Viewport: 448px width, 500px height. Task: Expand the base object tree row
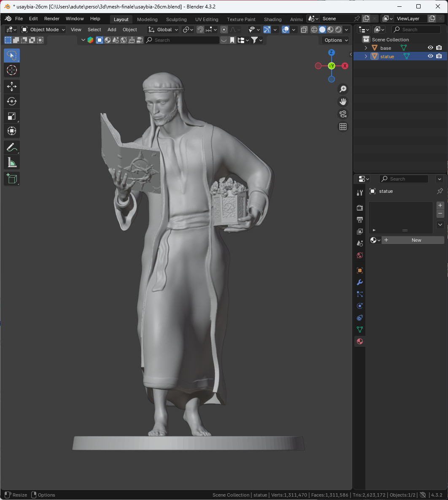point(366,48)
